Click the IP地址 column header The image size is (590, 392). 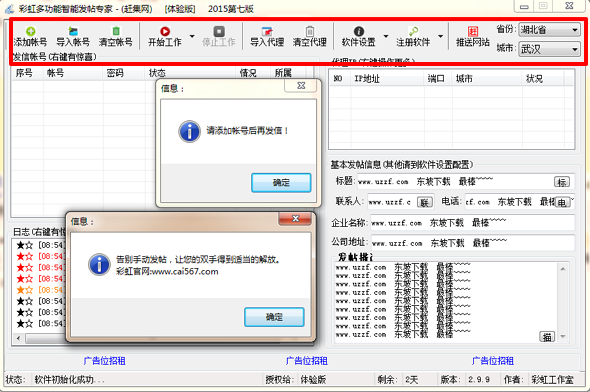coord(388,79)
